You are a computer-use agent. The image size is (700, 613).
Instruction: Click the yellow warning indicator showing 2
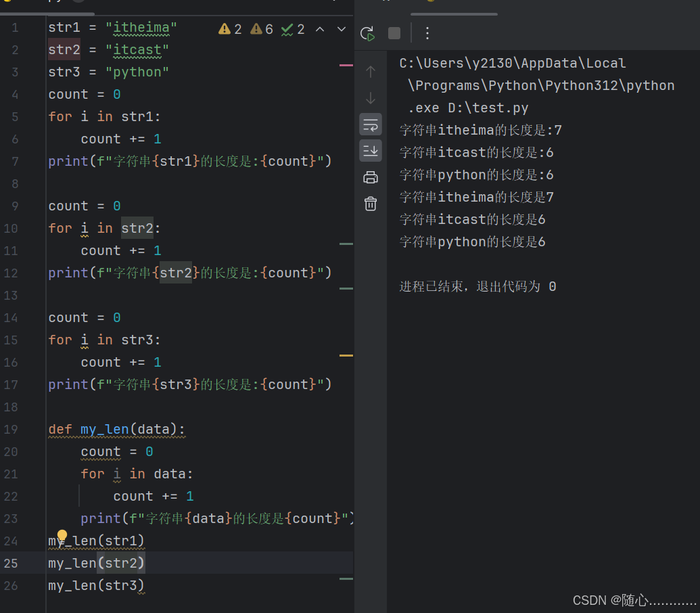[x=230, y=30]
